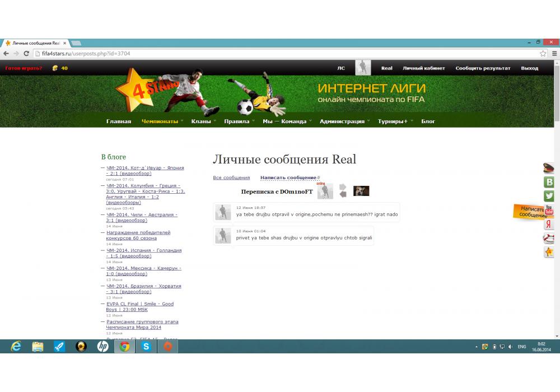Click the top bar profile avatar
Image resolution: width=560 pixels, height=392 pixels.
(363, 67)
